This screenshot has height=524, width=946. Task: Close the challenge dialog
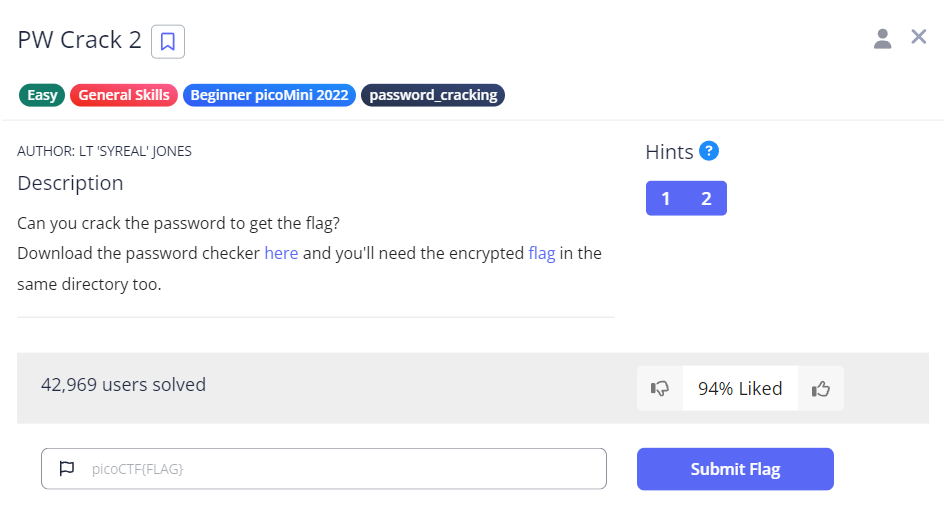[919, 37]
